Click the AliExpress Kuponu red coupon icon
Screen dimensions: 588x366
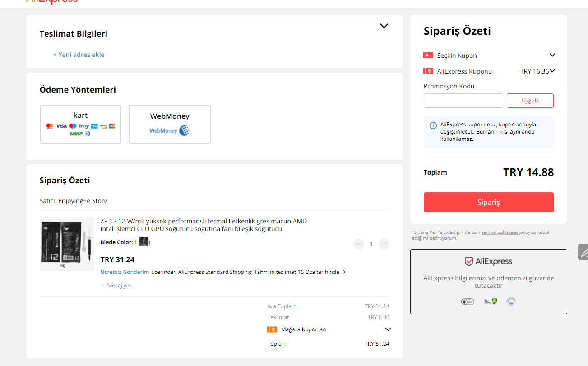pyautogui.click(x=428, y=71)
